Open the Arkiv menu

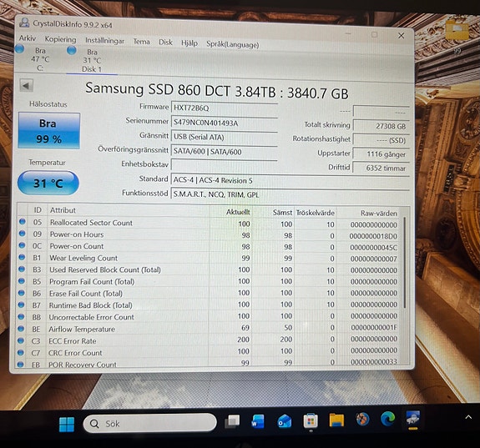pos(28,38)
